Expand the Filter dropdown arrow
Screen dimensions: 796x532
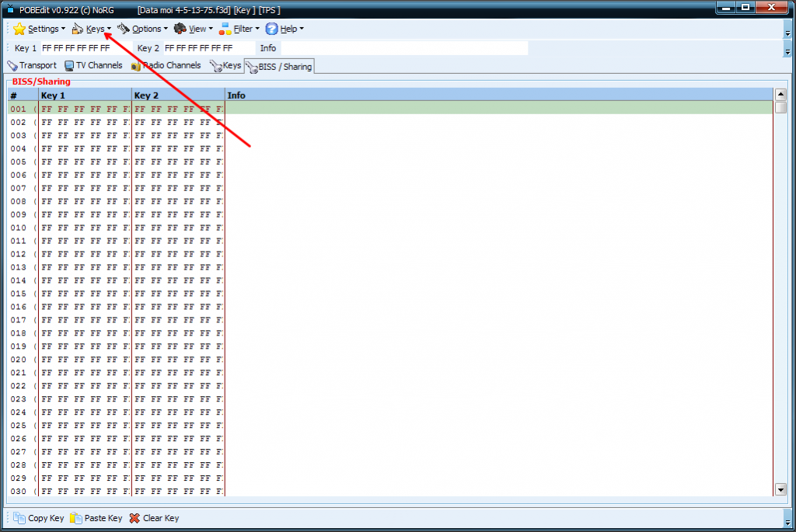[x=257, y=29]
